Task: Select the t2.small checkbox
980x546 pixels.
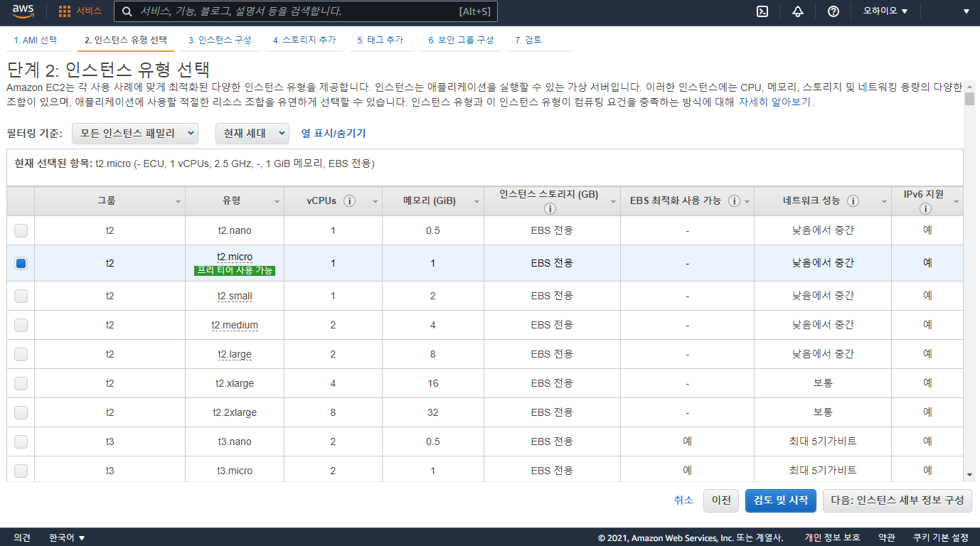Action: coord(21,296)
